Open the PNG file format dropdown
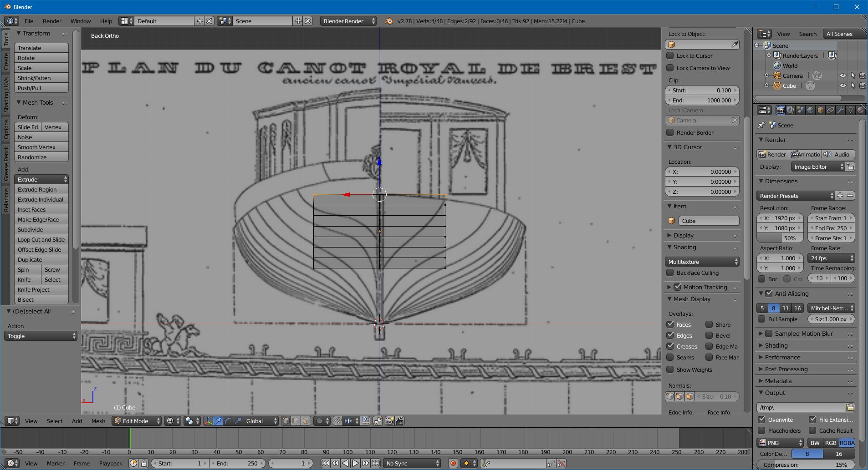 pos(781,443)
